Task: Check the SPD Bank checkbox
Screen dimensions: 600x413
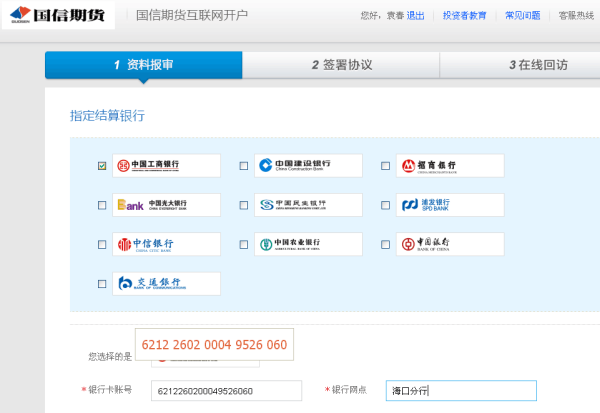Action: pyautogui.click(x=385, y=205)
